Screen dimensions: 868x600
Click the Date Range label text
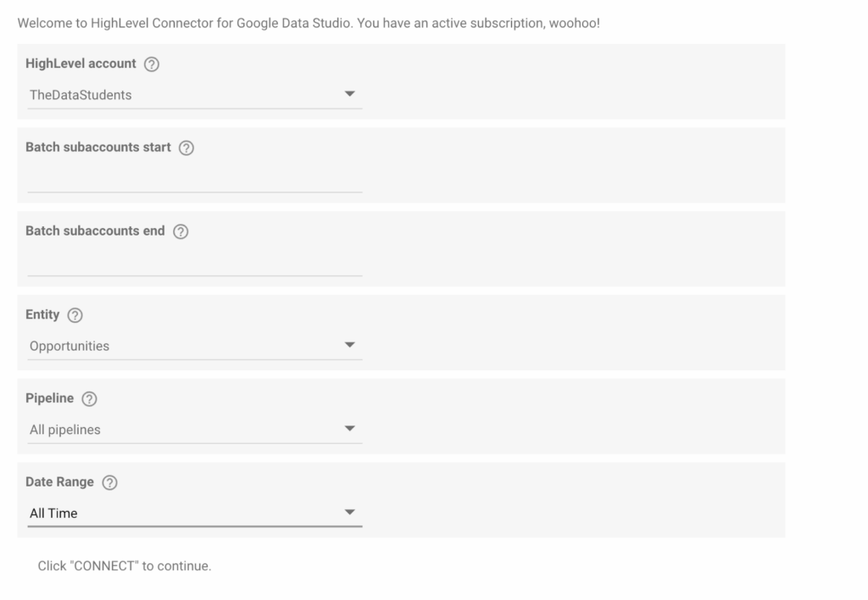point(59,482)
